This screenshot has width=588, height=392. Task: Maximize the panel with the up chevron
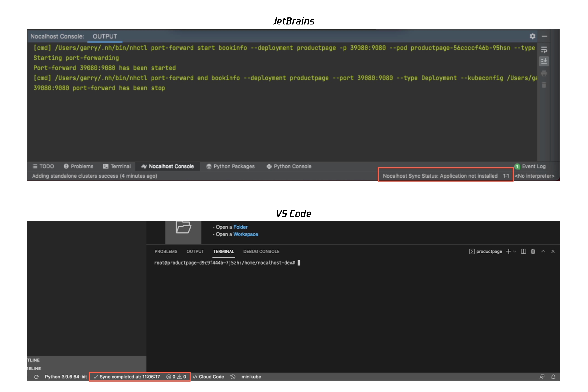coord(543,251)
